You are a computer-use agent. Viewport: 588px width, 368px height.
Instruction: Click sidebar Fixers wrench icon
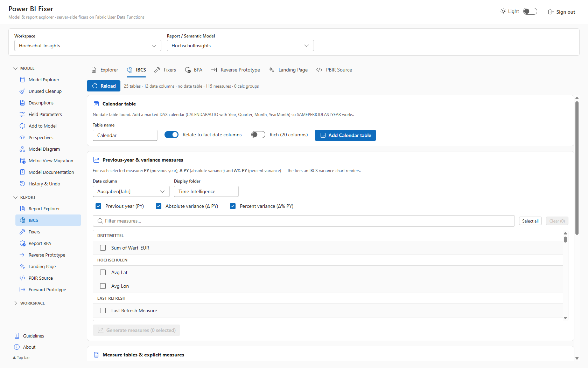tap(22, 232)
